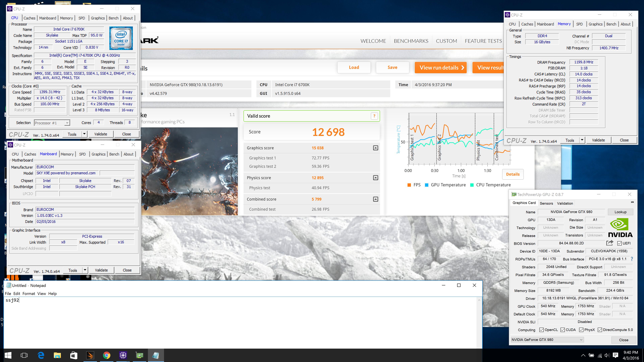Go to 3DMark BENCHMARKS section
The width and height of the screenshot is (644, 362).
coord(411,41)
